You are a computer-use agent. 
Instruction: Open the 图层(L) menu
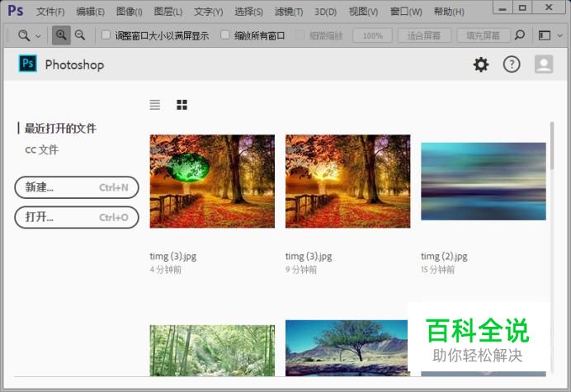tap(168, 12)
